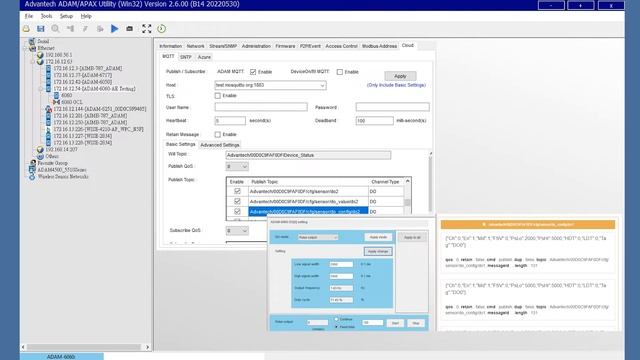Click the blue play arrow toolbar icon
The height and width of the screenshot is (360, 640).
click(x=115, y=29)
